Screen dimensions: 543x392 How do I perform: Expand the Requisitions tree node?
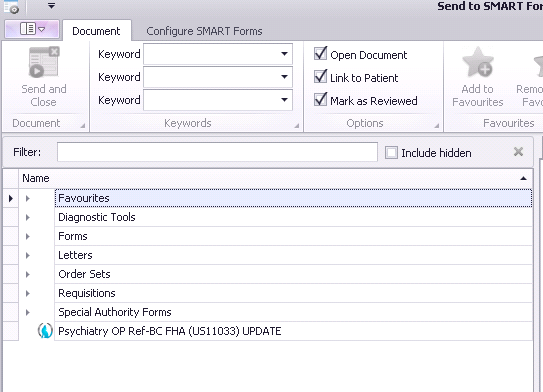28,294
